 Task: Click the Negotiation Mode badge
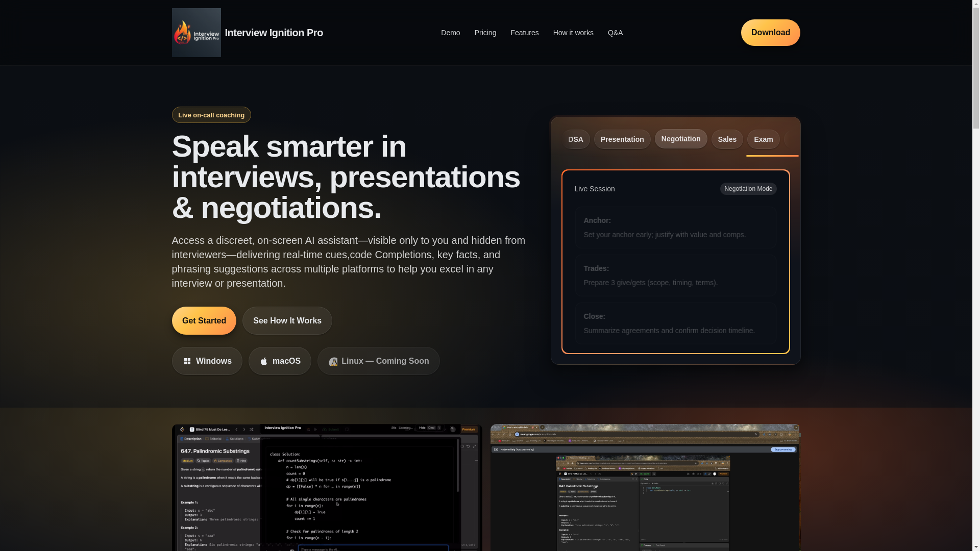[x=748, y=189]
